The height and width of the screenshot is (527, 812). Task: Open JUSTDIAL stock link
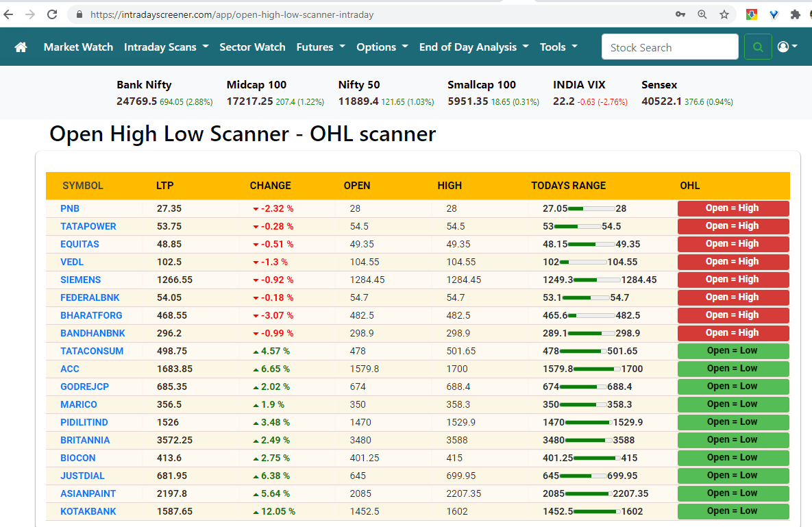pos(82,476)
